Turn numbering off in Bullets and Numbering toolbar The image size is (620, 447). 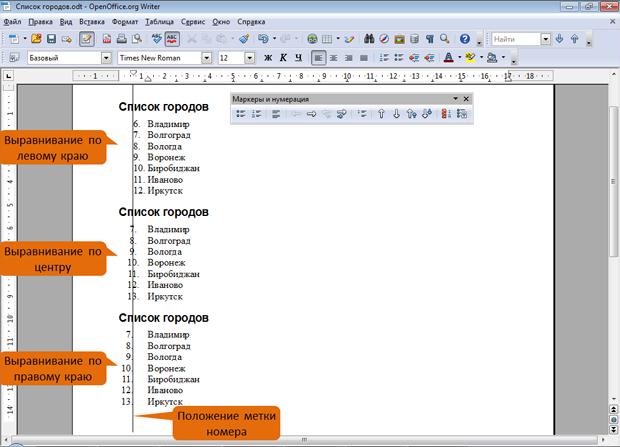pyautogui.click(x=276, y=114)
